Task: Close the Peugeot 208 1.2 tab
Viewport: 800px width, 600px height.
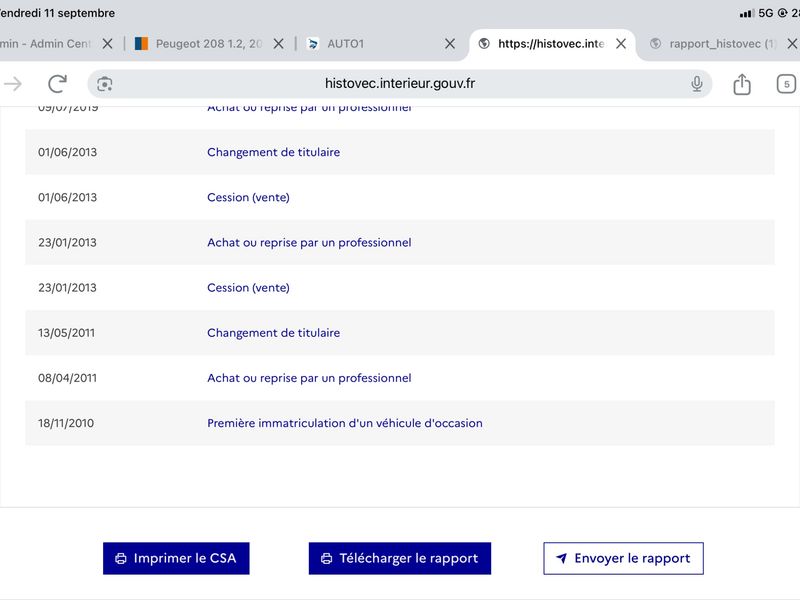Action: pos(279,44)
